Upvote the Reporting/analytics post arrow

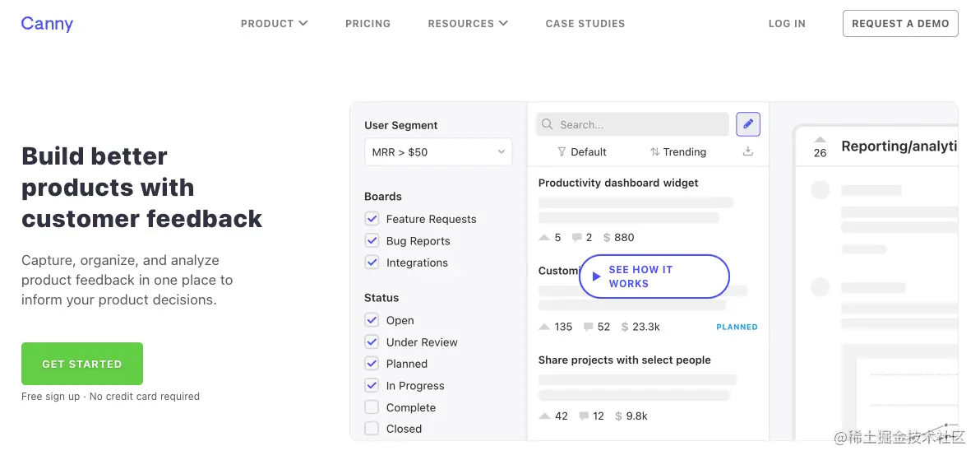click(x=820, y=140)
